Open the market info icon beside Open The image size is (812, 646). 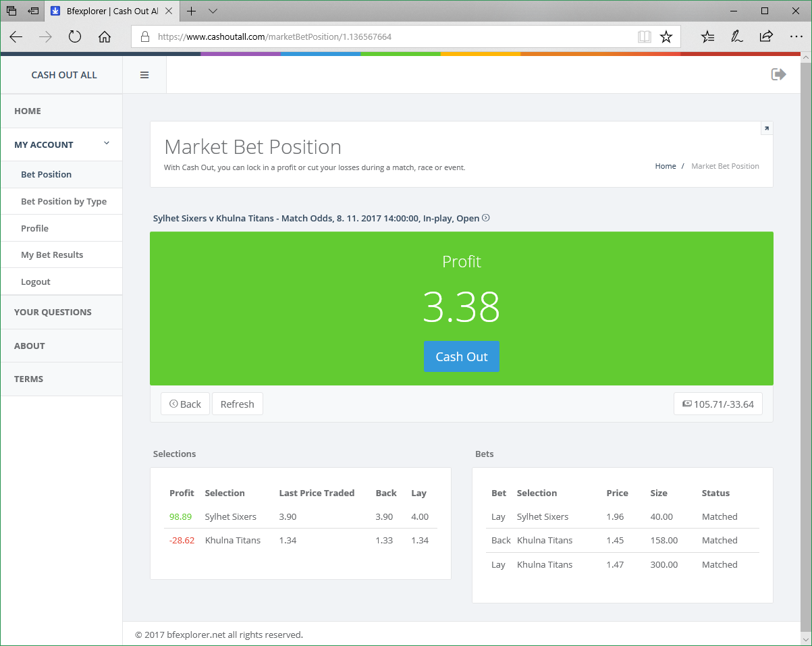[x=486, y=218]
